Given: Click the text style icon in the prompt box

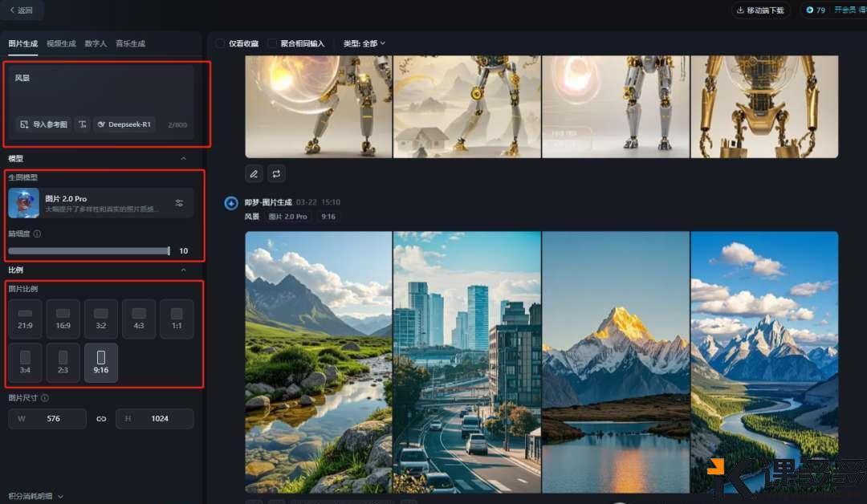Looking at the screenshot, I should (x=83, y=125).
